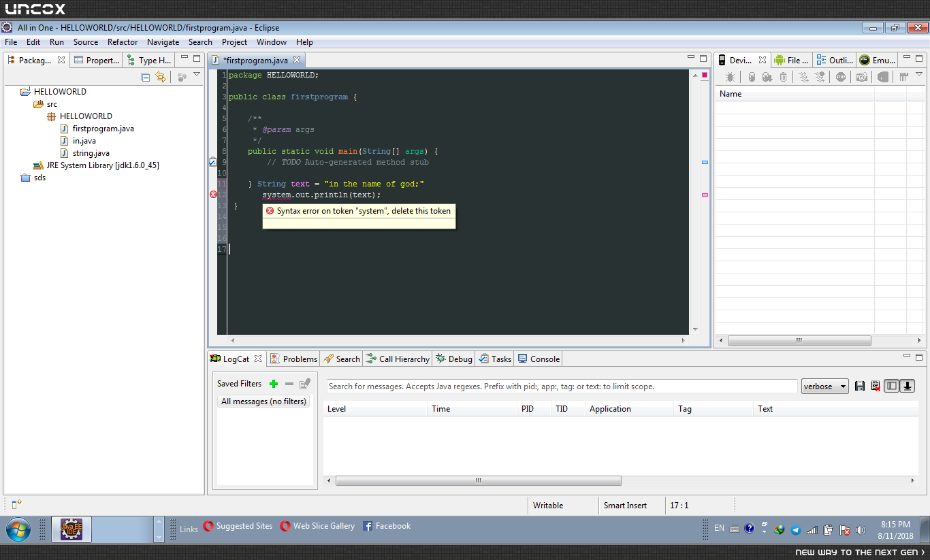Switch to the Outline tab

(x=835, y=60)
